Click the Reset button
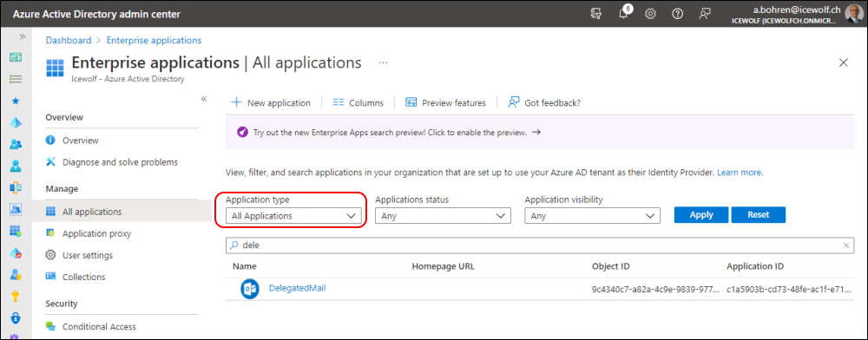Image resolution: width=868 pixels, height=340 pixels. click(759, 215)
